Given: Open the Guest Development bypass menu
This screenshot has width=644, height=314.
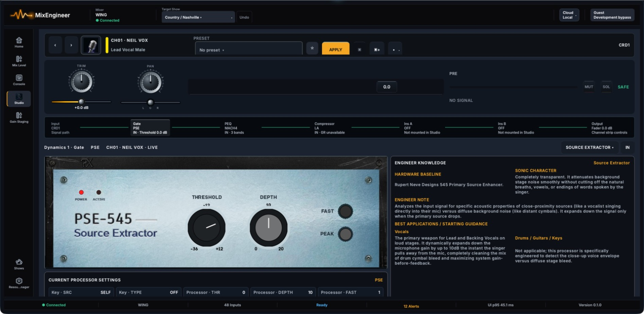Looking at the screenshot, I should click(x=612, y=15).
